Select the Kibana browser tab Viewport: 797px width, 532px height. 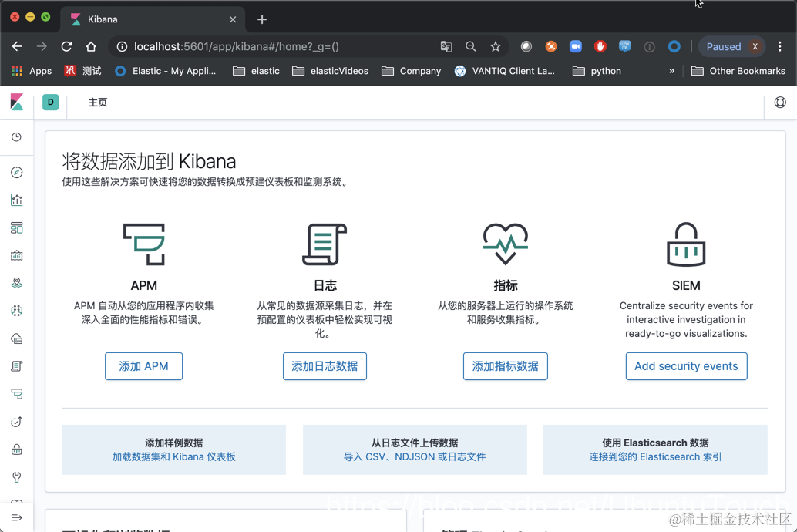click(x=153, y=19)
